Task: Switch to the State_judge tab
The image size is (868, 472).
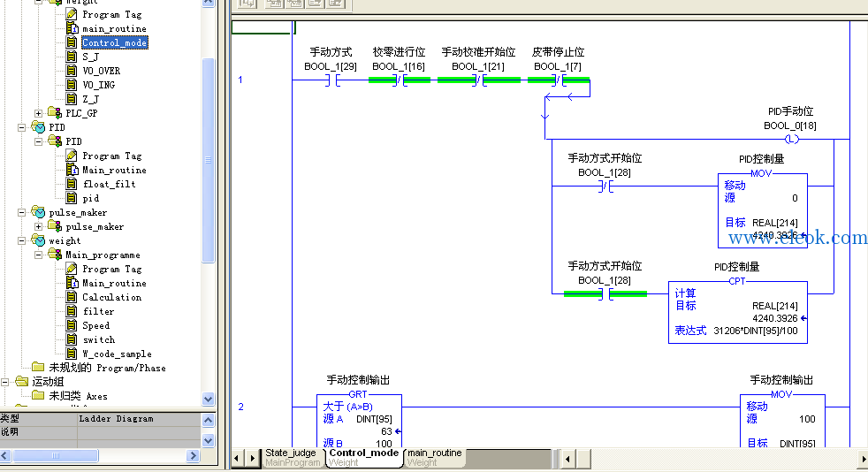Action: click(x=292, y=457)
